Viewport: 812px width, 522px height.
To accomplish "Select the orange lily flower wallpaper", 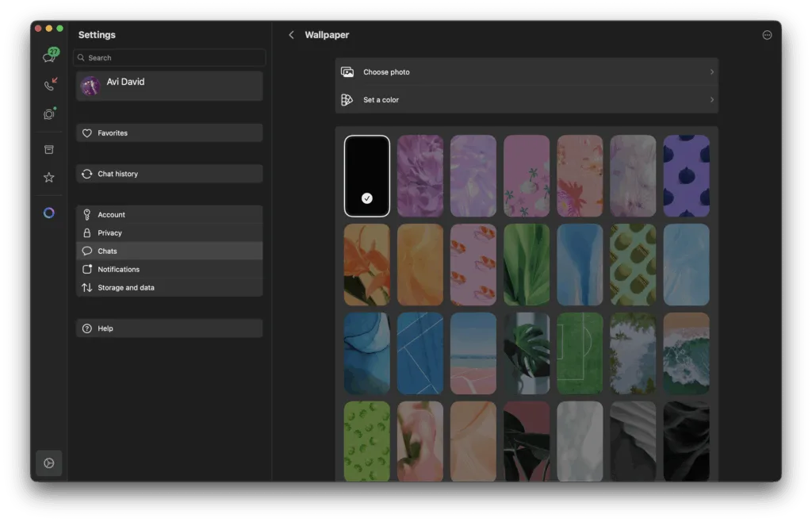I will coord(366,265).
